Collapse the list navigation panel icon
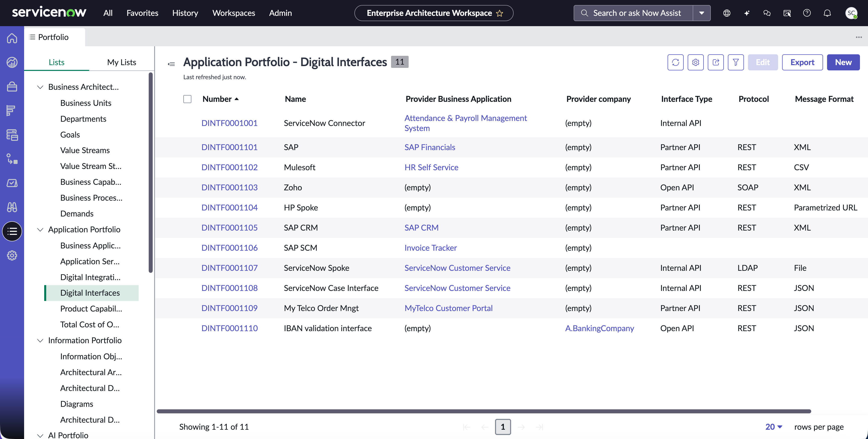Screen dimensions: 868x439 coord(171,64)
